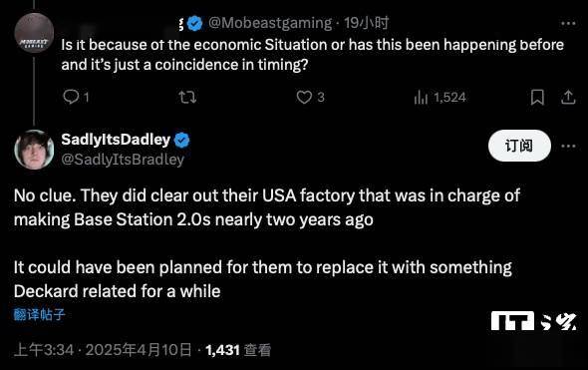
Task: Click the 订阅 subscribe button
Action: [519, 146]
